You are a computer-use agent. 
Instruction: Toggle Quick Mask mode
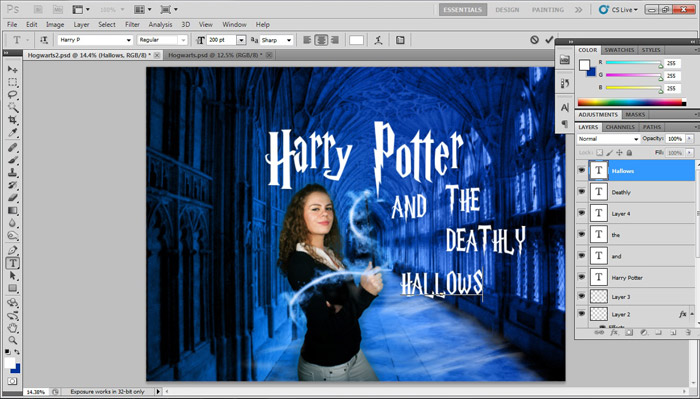[x=12, y=382]
